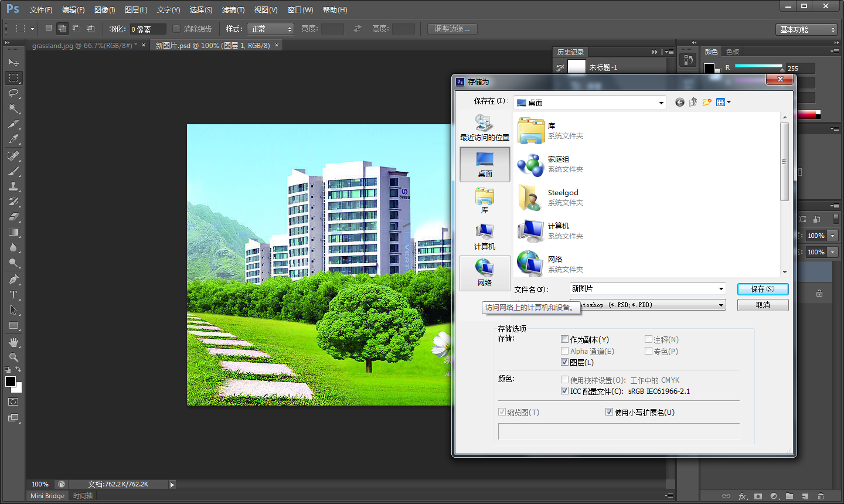Select the Eyedropper tool

point(13,139)
